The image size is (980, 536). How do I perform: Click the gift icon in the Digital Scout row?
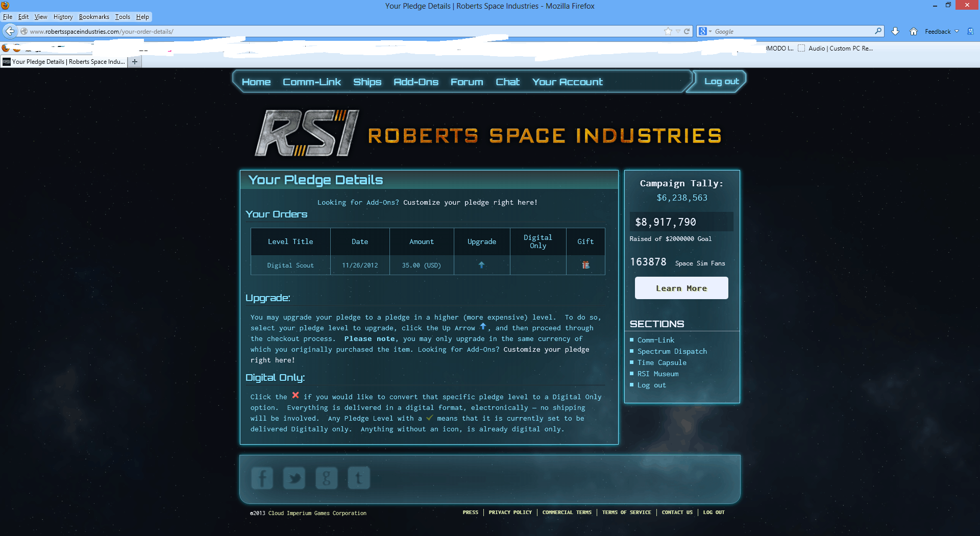pos(585,265)
